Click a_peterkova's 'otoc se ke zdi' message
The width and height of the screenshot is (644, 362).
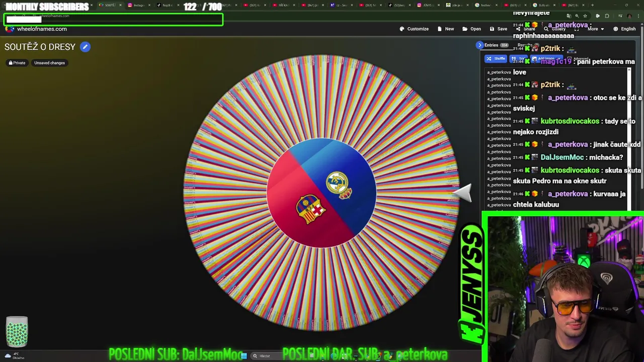pos(577,103)
